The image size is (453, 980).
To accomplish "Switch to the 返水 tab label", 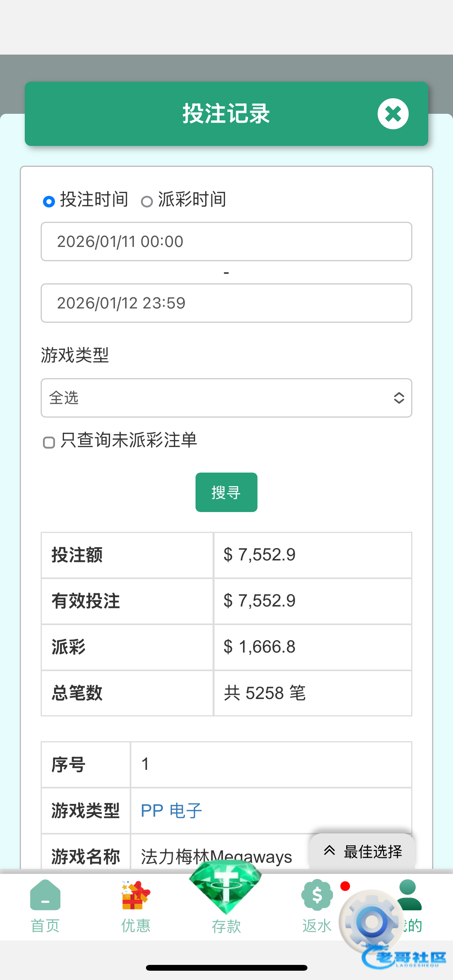I will pos(317,926).
